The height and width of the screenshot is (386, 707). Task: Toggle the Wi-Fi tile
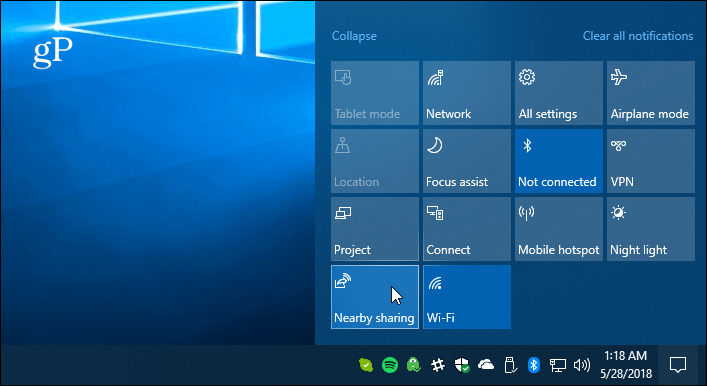[x=467, y=297]
